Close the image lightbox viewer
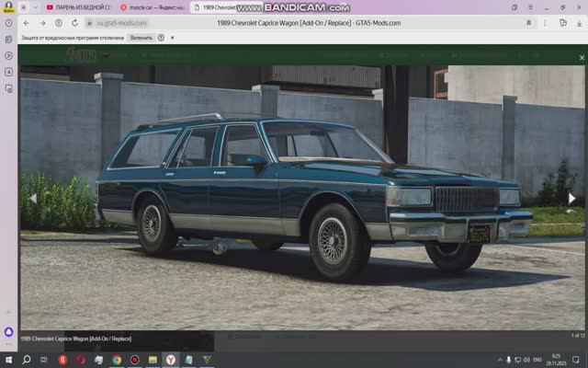The width and height of the screenshot is (588, 368). (582, 57)
